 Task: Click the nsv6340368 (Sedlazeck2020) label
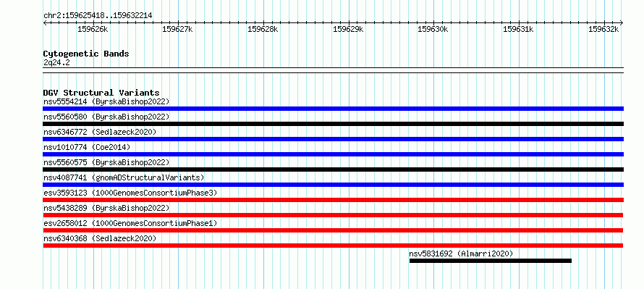pos(100,238)
